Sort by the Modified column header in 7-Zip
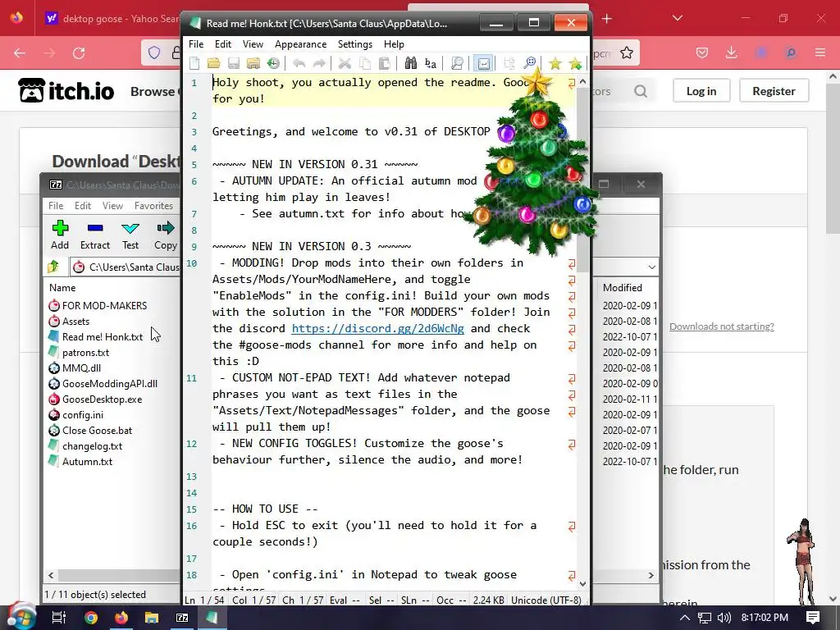 click(623, 288)
